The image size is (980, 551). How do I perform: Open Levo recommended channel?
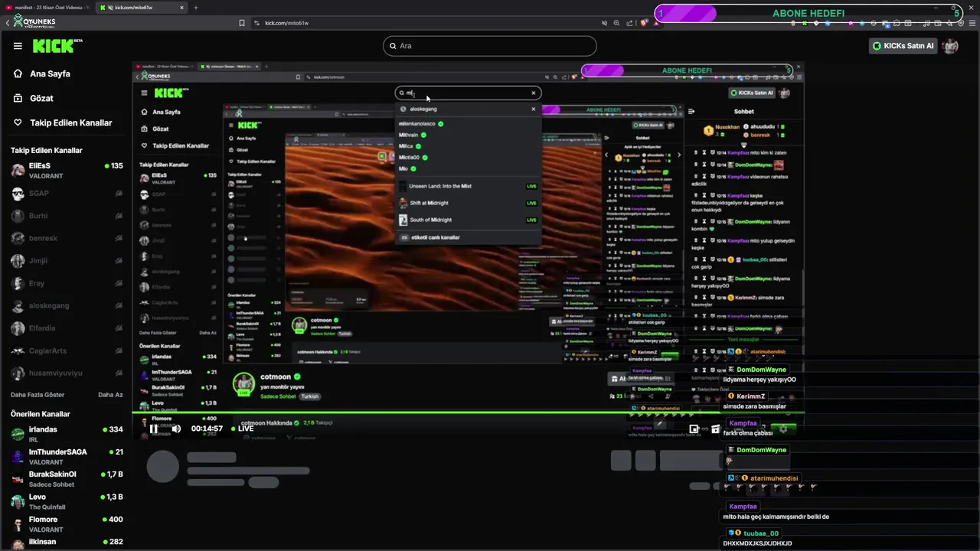[67, 501]
